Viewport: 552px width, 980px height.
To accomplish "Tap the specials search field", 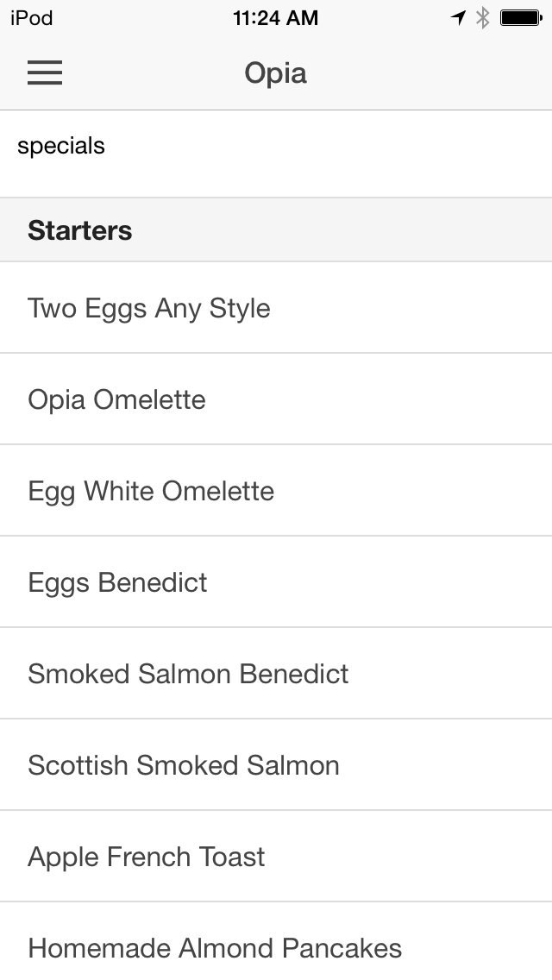I will [x=276, y=147].
